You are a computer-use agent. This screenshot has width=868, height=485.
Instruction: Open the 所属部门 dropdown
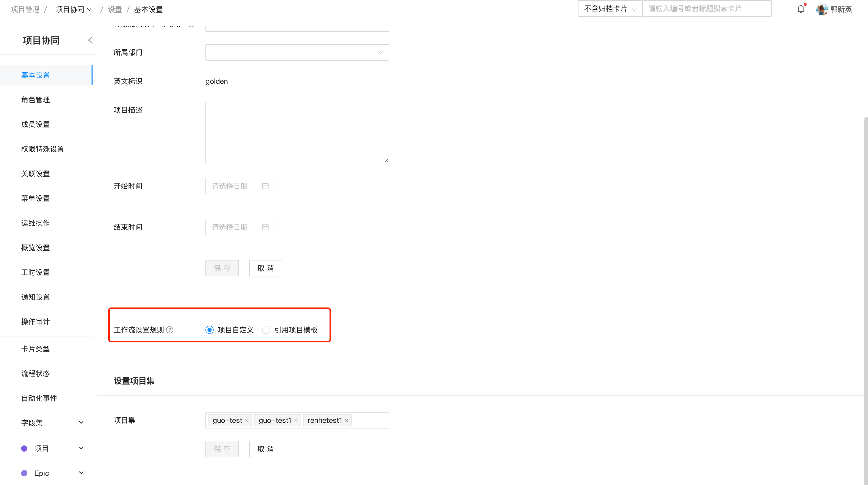click(297, 52)
